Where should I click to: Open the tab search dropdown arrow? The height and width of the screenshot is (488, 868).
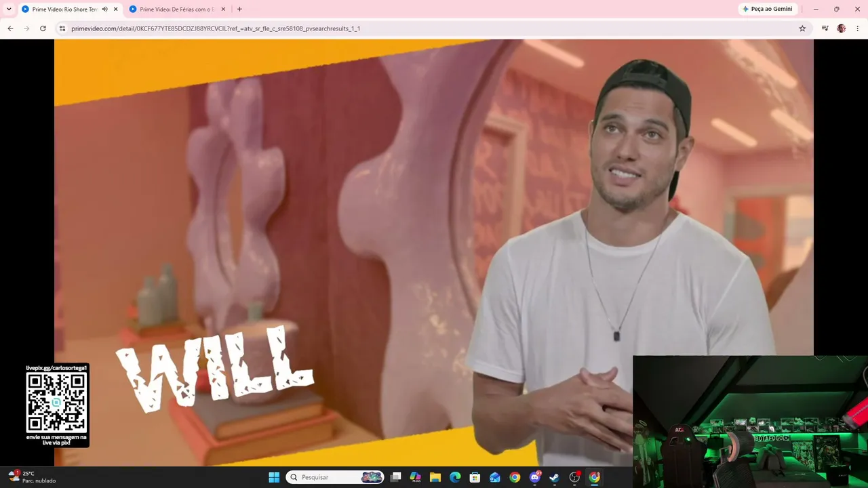coord(9,9)
